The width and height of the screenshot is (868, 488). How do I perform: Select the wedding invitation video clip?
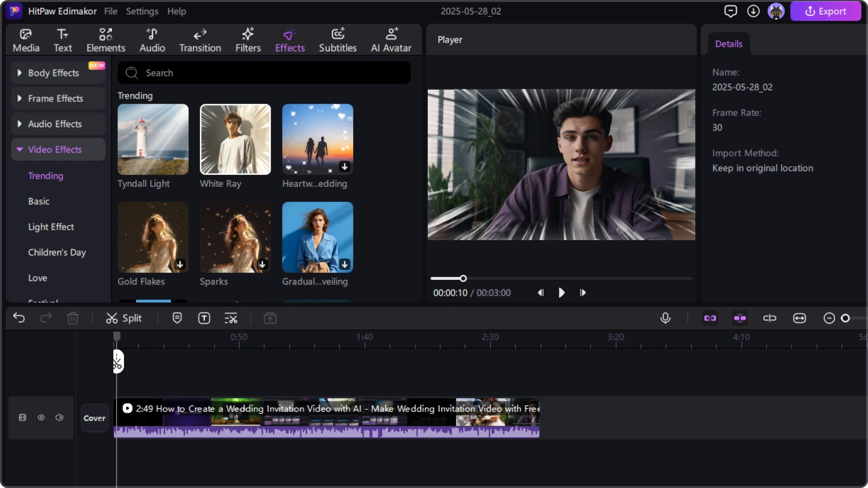[x=326, y=418]
